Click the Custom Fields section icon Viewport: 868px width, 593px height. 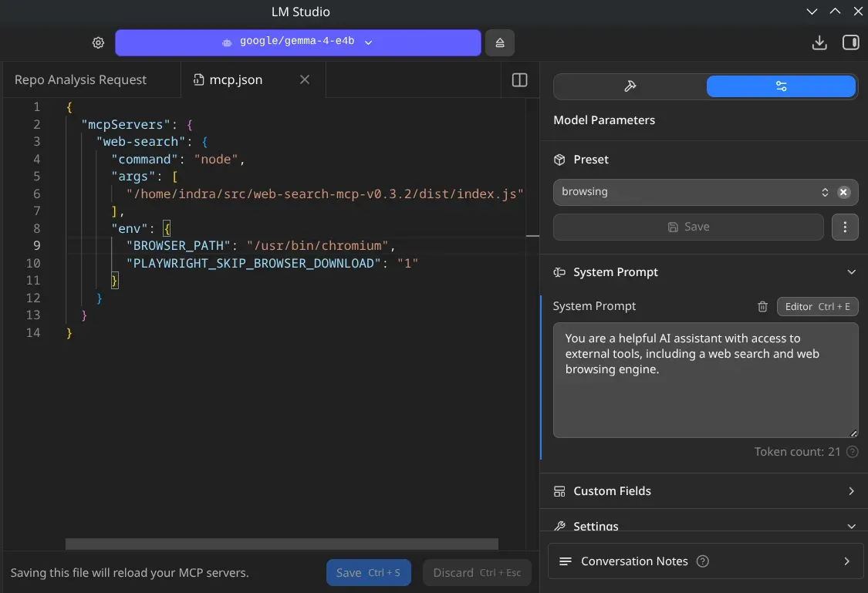pyautogui.click(x=559, y=491)
